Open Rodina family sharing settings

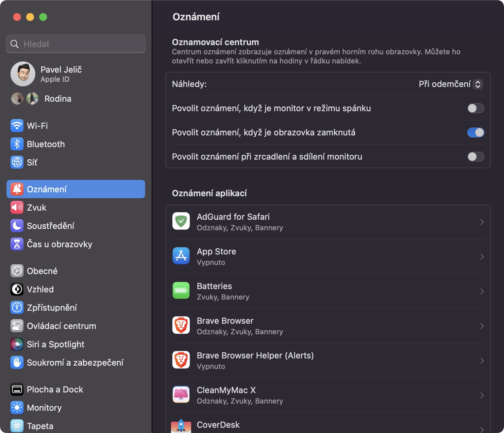58,98
